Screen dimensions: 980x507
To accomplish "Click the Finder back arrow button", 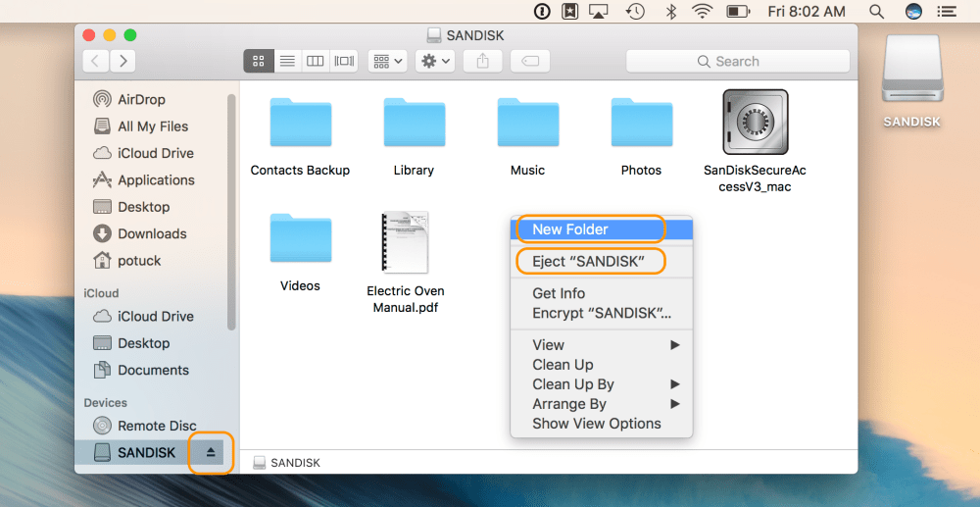I will coord(96,61).
